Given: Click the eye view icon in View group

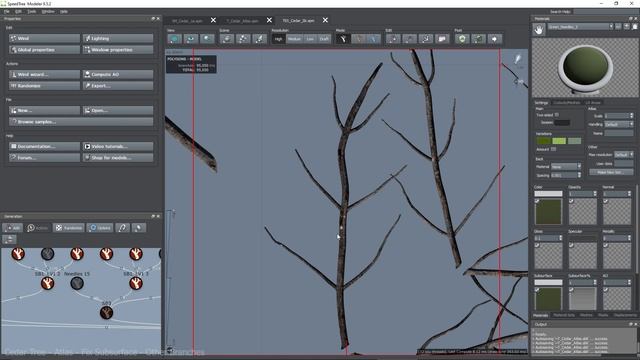Looking at the screenshot, I should point(191,39).
